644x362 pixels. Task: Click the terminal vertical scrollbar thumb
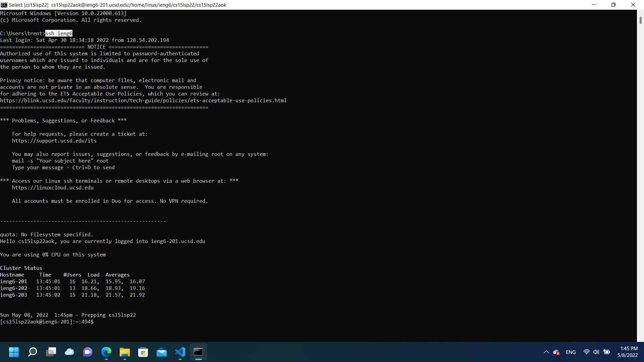coord(640,20)
